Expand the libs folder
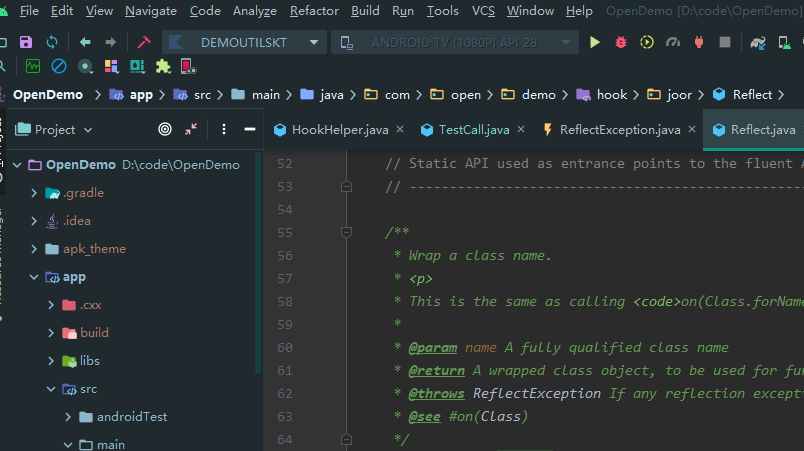This screenshot has height=451, width=804. coord(51,361)
